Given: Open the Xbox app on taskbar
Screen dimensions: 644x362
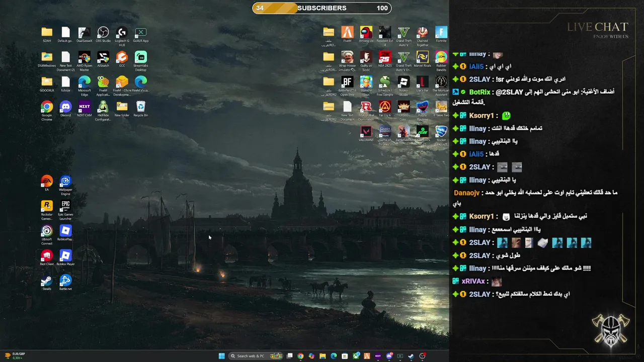Looking at the screenshot, I should [356, 356].
